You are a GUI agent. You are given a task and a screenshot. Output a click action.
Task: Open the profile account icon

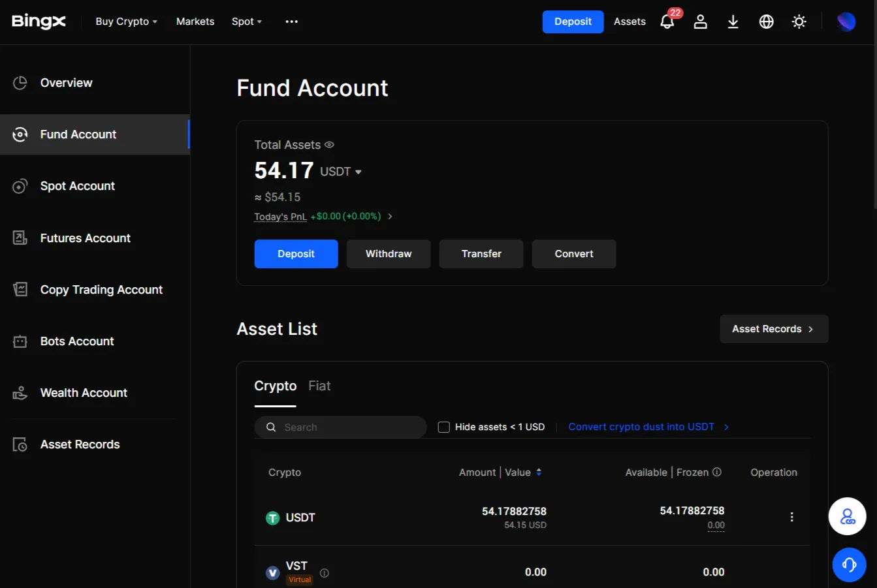pos(700,22)
